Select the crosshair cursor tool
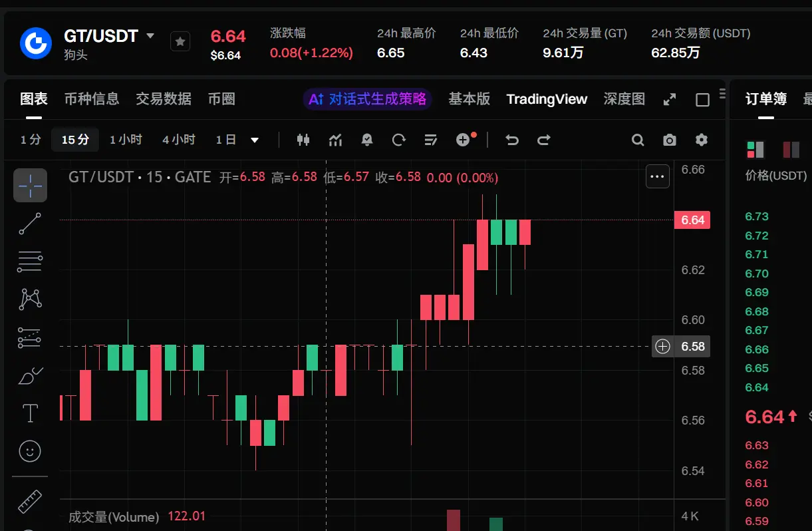This screenshot has height=531, width=812. pyautogui.click(x=30, y=185)
